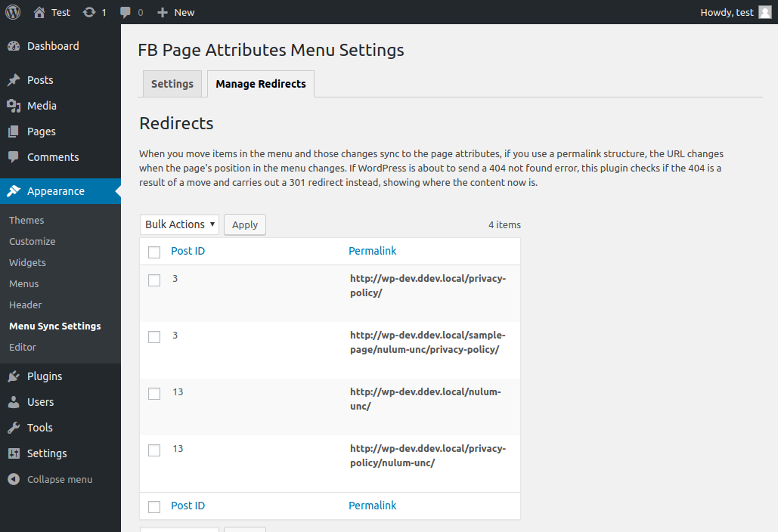
Task: Open the Posts menu label
Action: tap(40, 80)
